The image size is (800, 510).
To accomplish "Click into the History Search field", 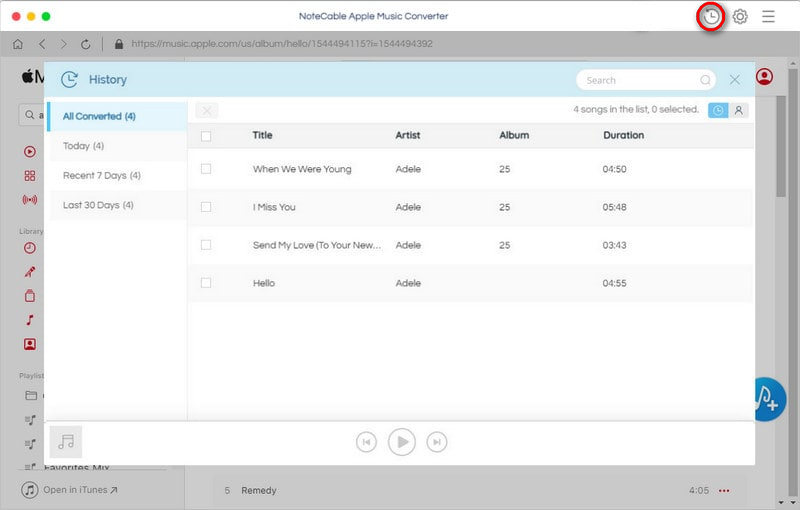I will pos(646,80).
